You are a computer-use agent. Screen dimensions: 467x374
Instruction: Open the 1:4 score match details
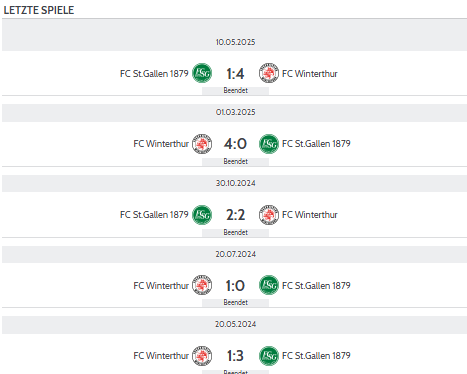235,74
